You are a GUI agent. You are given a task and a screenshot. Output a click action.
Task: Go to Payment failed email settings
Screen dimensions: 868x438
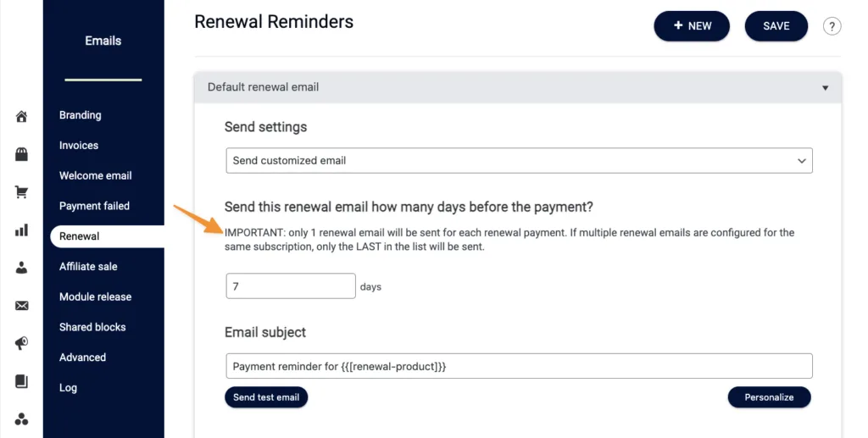[x=94, y=206]
